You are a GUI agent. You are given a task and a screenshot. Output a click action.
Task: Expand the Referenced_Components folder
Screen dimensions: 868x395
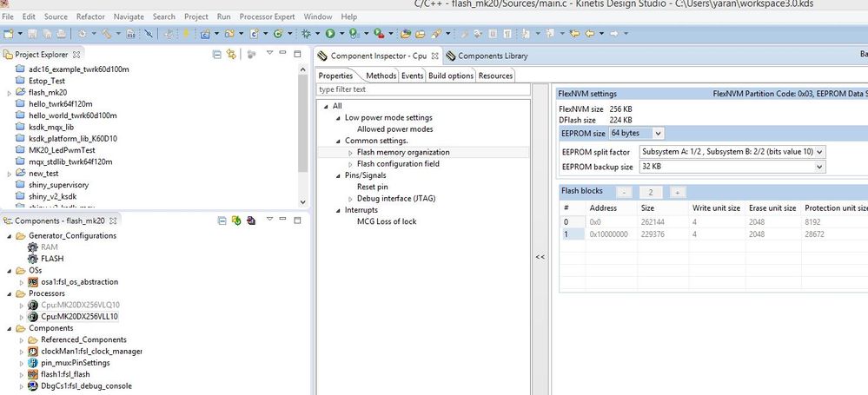click(22, 340)
